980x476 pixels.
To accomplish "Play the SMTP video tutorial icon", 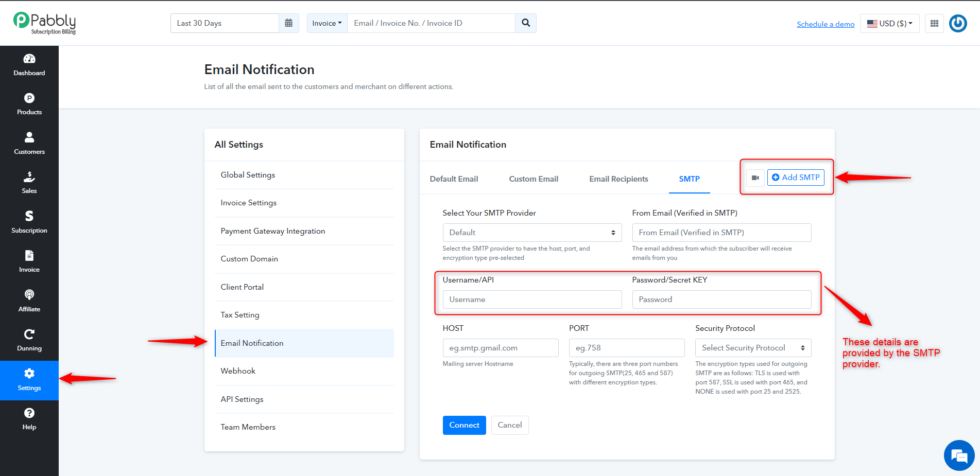I will [755, 178].
